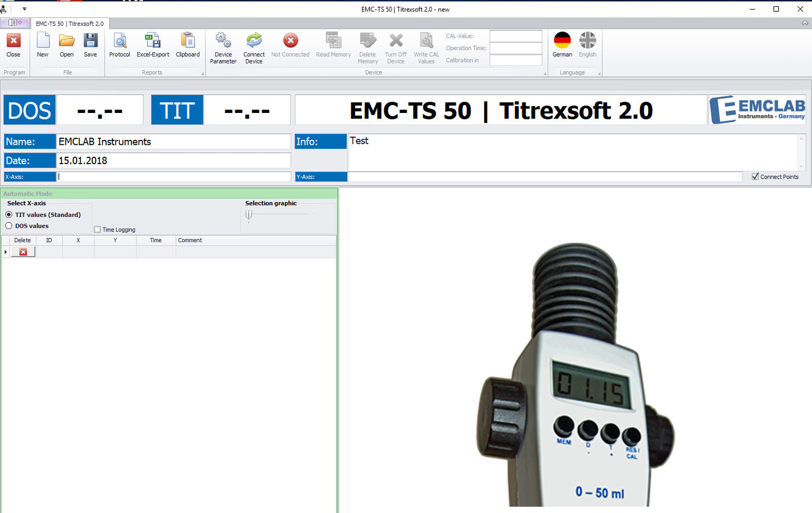The width and height of the screenshot is (812, 513).
Task: Click the Calibration in field
Action: tap(515, 60)
